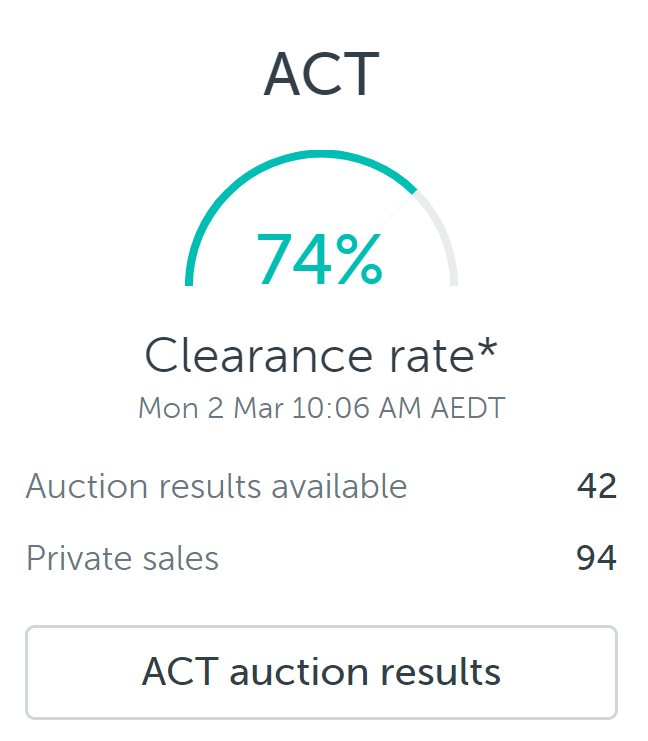Click the asterisk after Clearance rate
The width and height of the screenshot is (648, 741).
click(487, 348)
